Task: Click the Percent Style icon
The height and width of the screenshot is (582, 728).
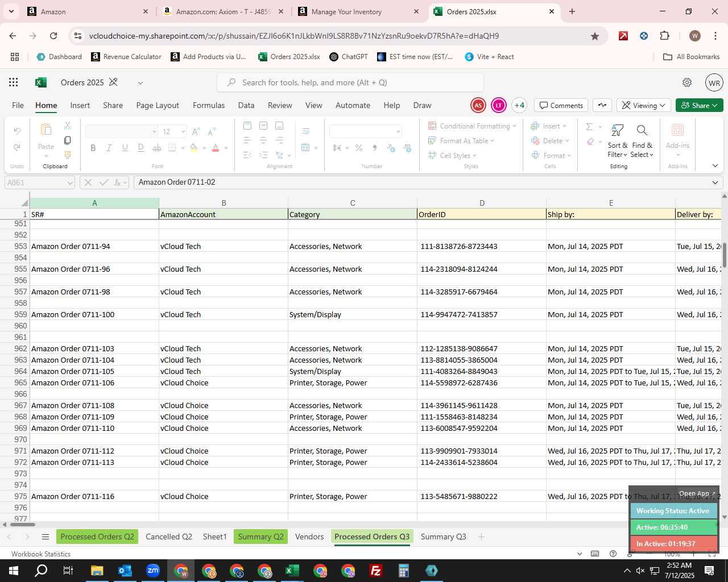Action: [359, 148]
